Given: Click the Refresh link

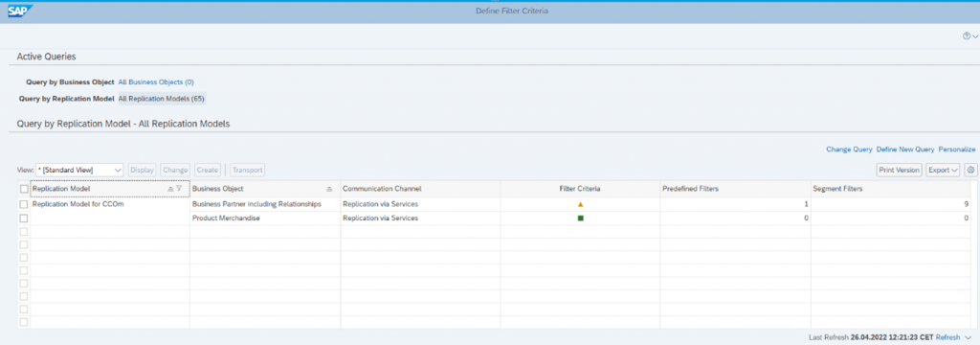Looking at the screenshot, I should [x=947, y=337].
